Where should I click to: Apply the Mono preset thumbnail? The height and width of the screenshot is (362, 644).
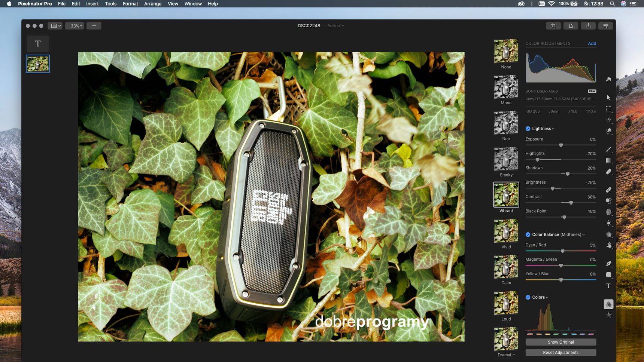(506, 87)
